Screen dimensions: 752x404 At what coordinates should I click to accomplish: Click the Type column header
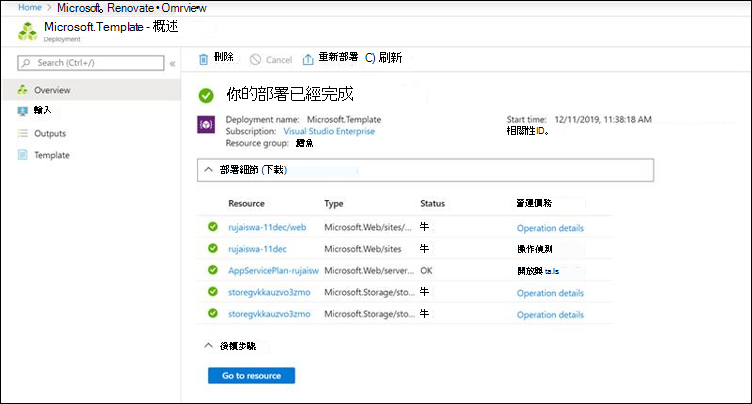point(333,203)
